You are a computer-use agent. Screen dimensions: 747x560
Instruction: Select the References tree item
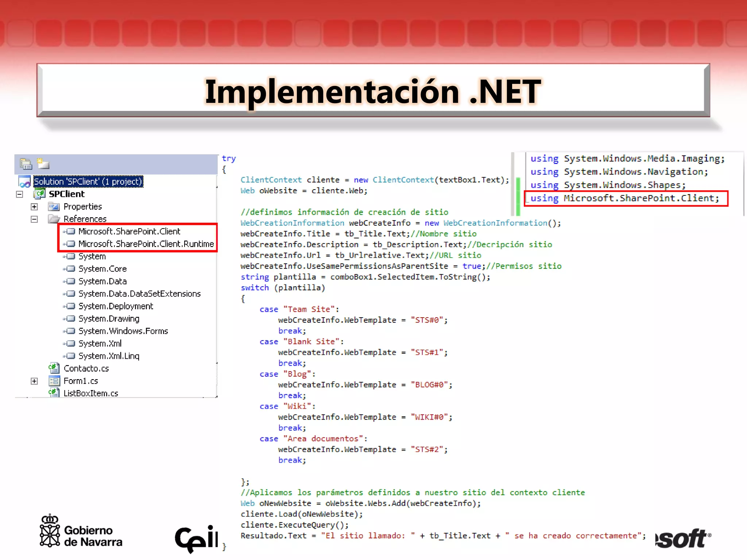pyautogui.click(x=85, y=219)
